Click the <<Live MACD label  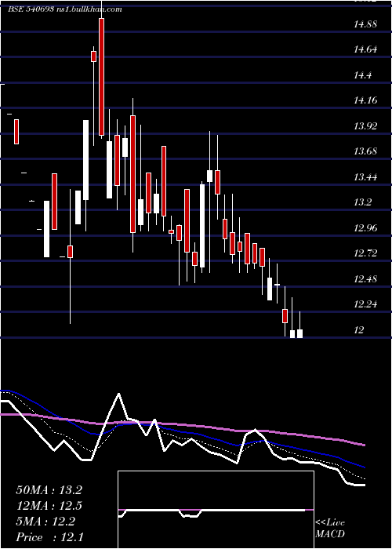point(330,529)
